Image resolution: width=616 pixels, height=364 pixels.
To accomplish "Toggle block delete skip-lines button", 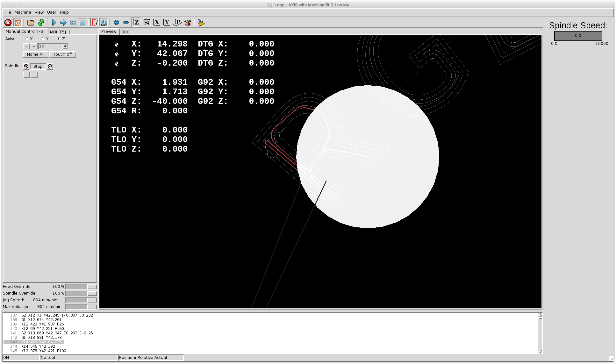I will tap(95, 23).
